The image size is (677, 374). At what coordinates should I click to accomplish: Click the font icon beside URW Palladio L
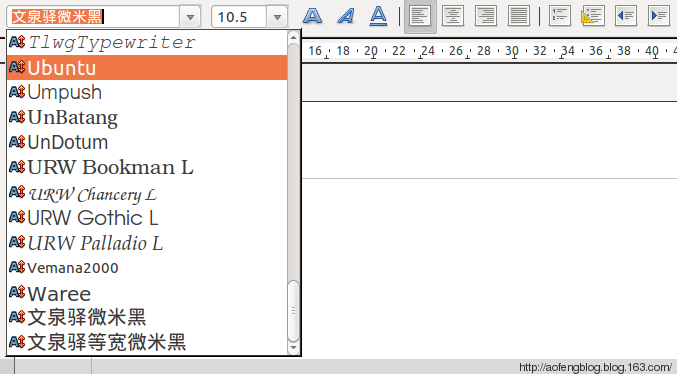click(17, 242)
